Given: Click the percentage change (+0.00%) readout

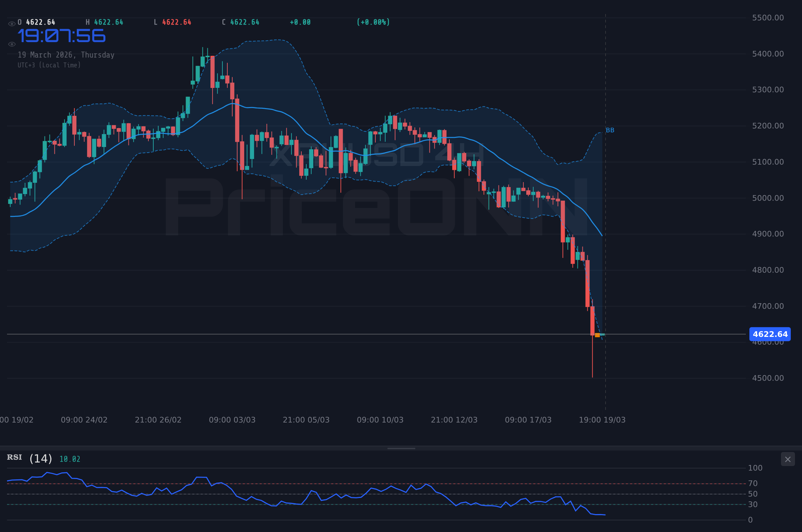Looking at the screenshot, I should 373,22.
